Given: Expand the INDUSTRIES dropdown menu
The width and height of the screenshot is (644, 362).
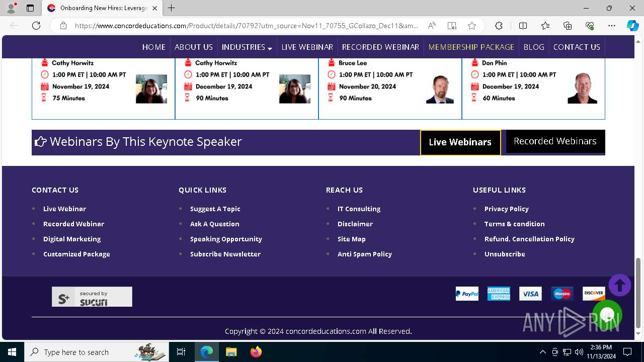Looking at the screenshot, I should click(247, 47).
